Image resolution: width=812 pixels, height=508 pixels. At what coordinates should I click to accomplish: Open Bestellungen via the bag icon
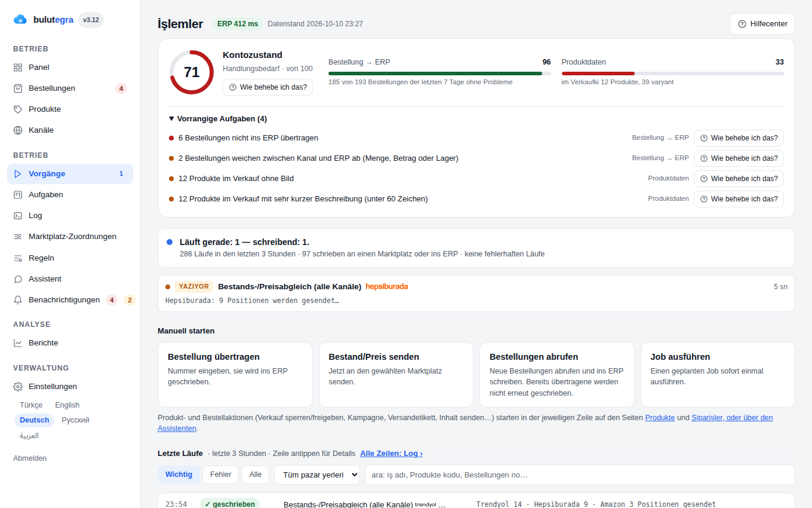[x=18, y=88]
